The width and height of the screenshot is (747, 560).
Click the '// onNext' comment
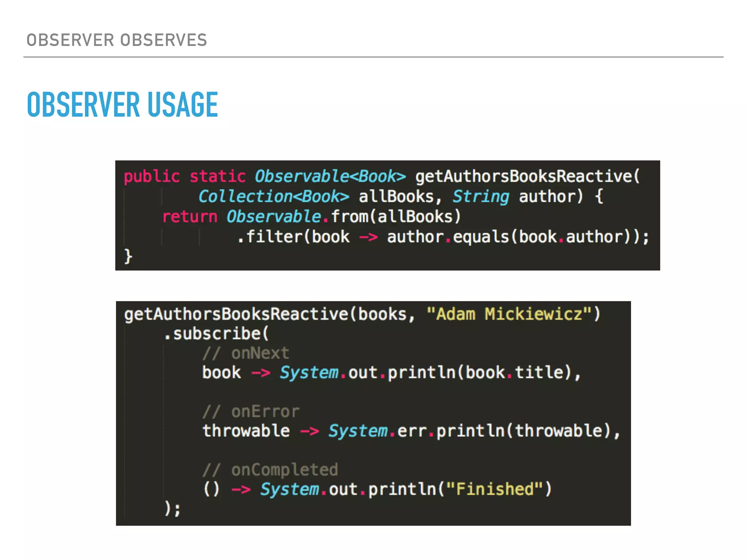click(x=246, y=353)
